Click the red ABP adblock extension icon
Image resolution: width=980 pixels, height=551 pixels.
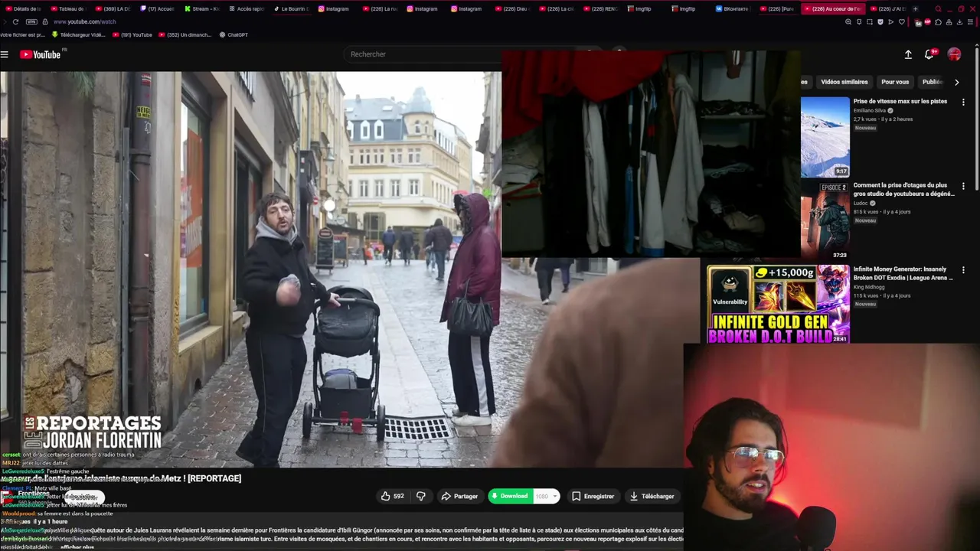pyautogui.click(x=928, y=21)
